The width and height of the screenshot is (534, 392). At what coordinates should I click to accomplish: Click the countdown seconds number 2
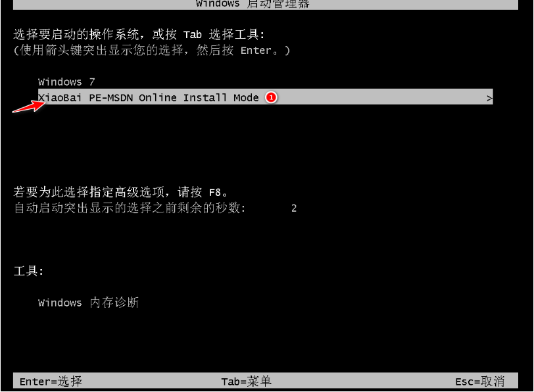point(294,208)
